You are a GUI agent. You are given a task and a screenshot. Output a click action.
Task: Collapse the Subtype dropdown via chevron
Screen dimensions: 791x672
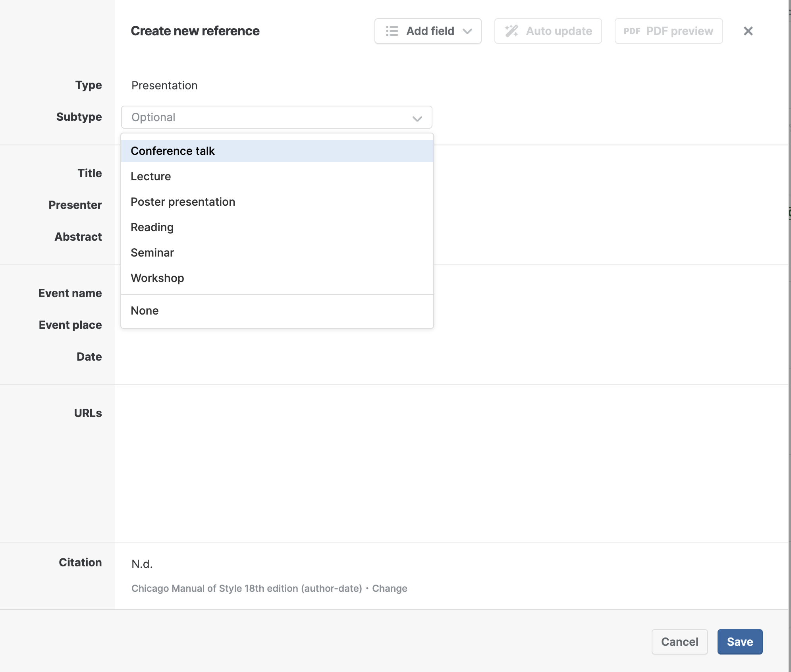[x=417, y=118]
